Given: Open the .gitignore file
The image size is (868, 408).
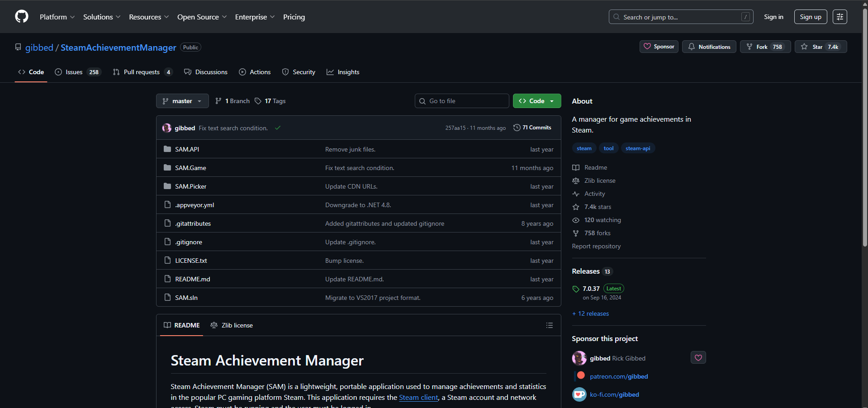Looking at the screenshot, I should click(x=189, y=242).
